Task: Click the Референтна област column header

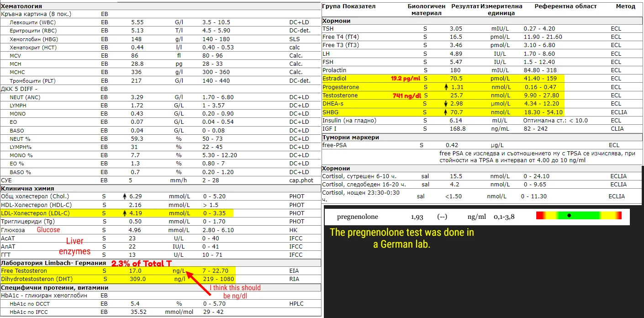Action: pyautogui.click(x=565, y=6)
